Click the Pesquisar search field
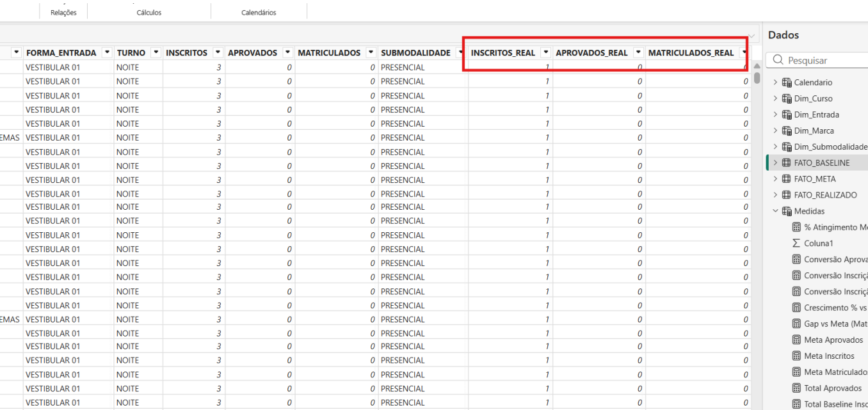Image resolution: width=868 pixels, height=410 pixels. (x=818, y=60)
